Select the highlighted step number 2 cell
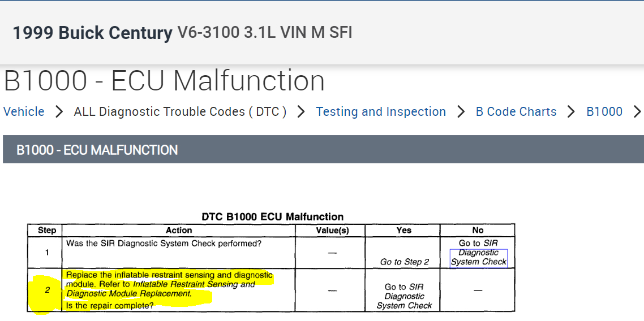 [x=47, y=290]
